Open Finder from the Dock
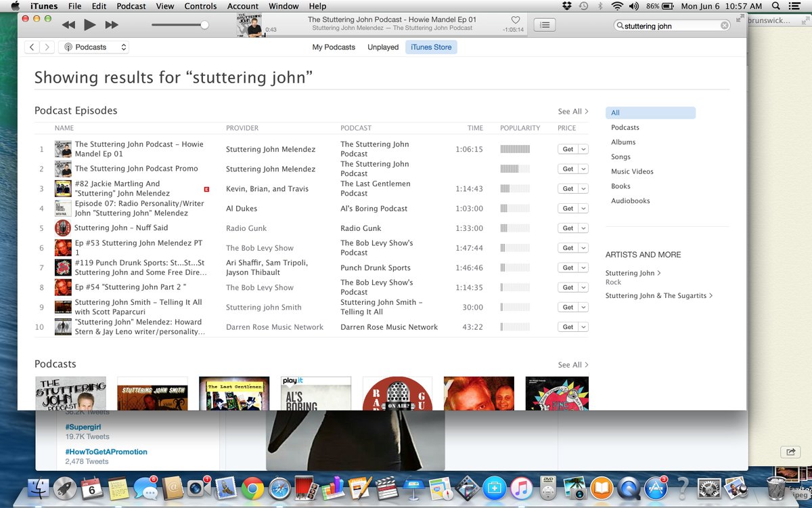Image resolution: width=812 pixels, height=508 pixels. [x=39, y=488]
